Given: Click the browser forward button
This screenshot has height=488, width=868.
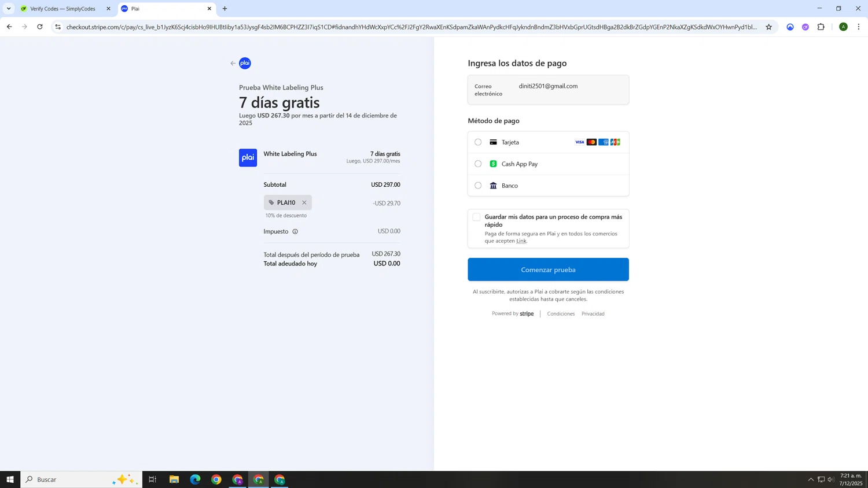Looking at the screenshot, I should point(24,27).
